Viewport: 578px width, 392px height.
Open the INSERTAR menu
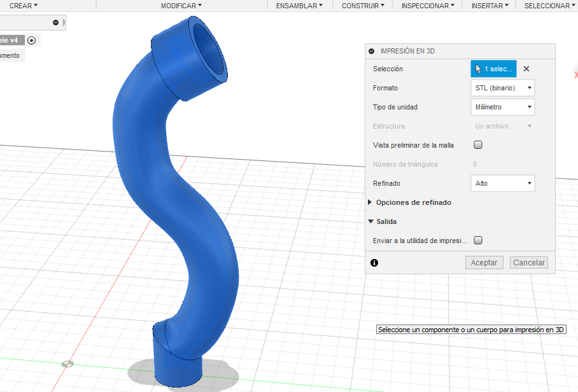tap(490, 6)
